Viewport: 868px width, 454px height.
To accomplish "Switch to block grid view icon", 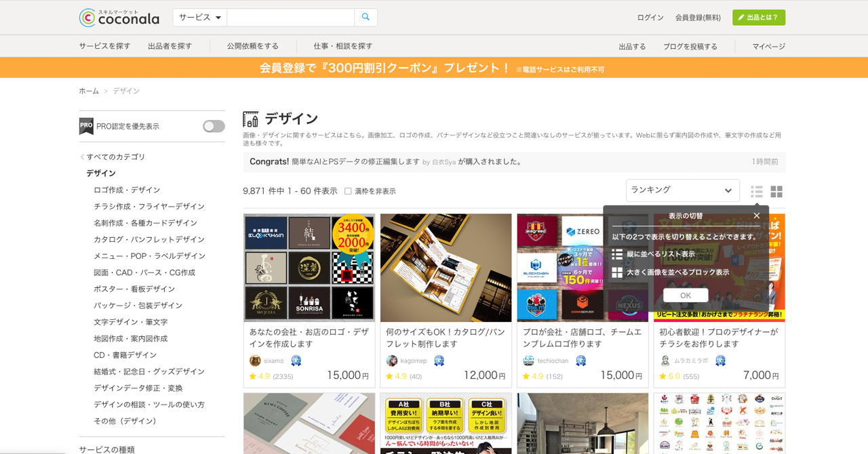I will [776, 192].
